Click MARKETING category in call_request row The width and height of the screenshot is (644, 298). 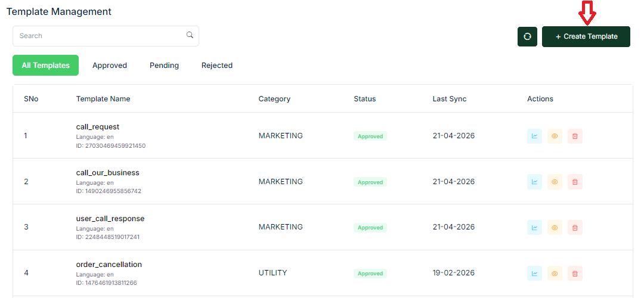point(280,136)
